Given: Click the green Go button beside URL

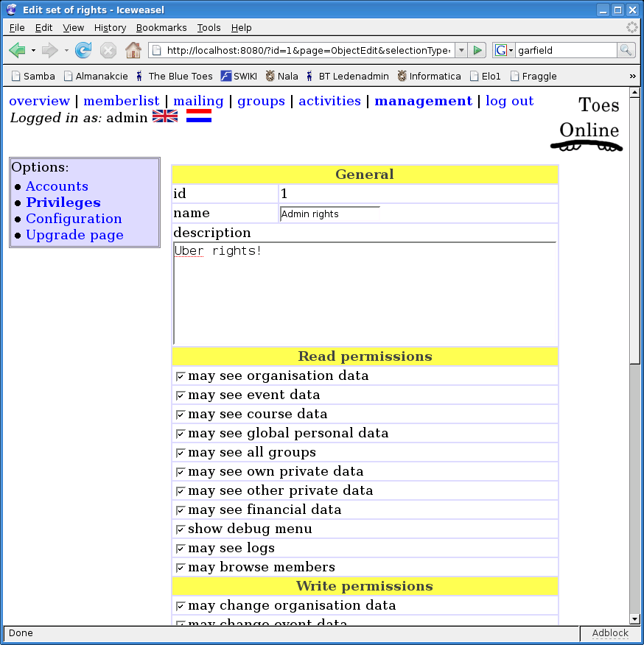Looking at the screenshot, I should click(x=477, y=50).
